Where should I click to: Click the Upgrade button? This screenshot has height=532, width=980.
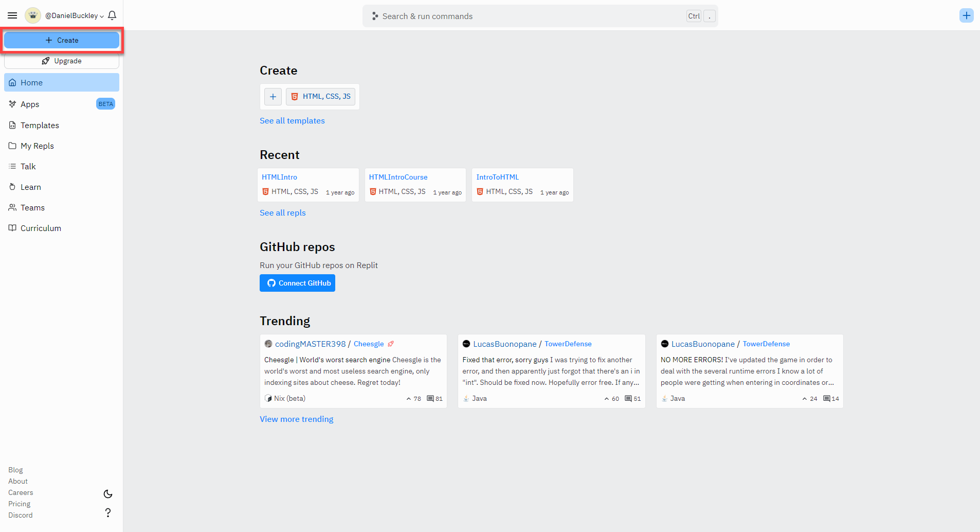pyautogui.click(x=62, y=61)
